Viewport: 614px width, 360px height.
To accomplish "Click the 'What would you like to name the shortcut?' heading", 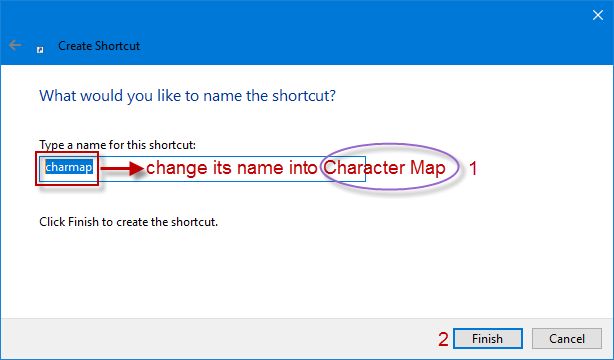I will coord(187,96).
